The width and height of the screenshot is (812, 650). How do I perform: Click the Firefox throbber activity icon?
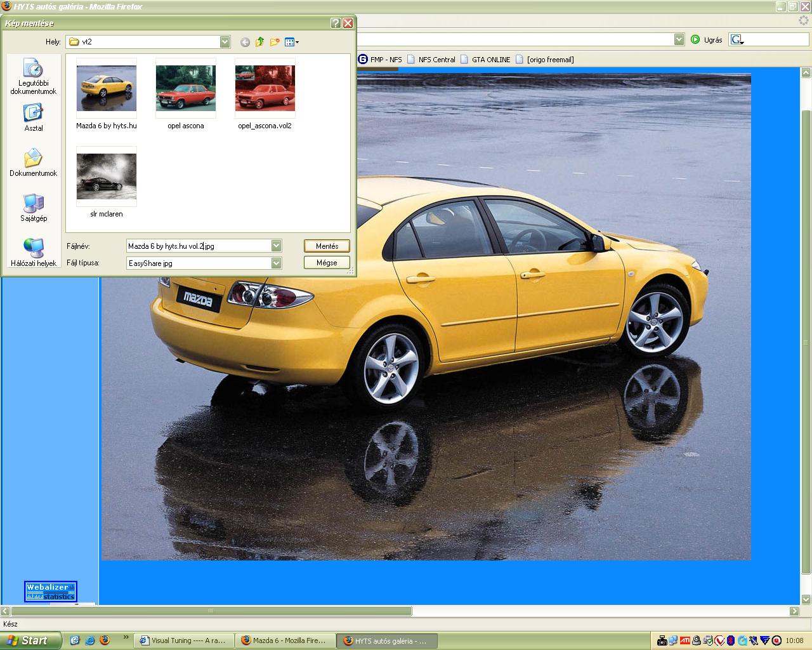[805, 21]
